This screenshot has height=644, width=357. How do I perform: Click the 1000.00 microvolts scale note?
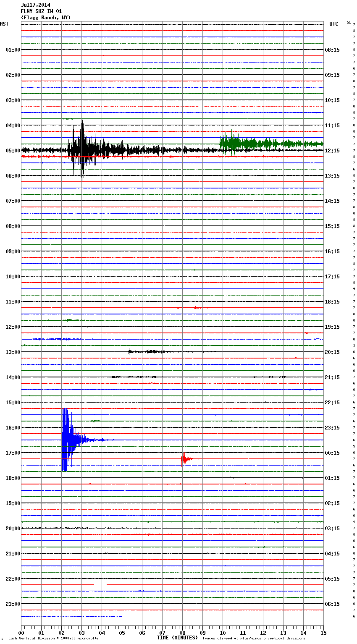53,638
